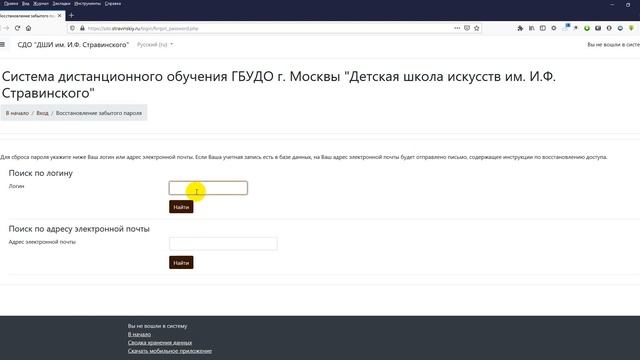Open Вход breadcrumb link

[42, 113]
